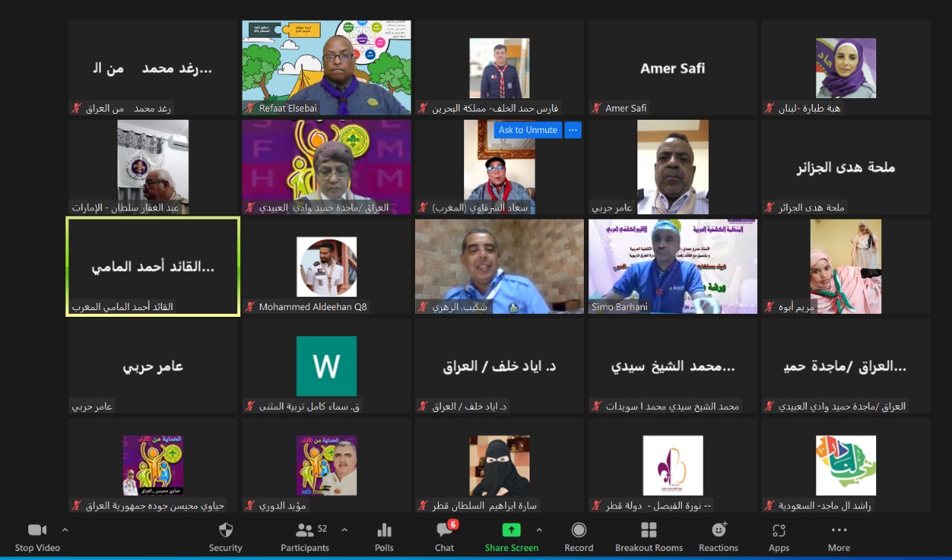This screenshot has height=560, width=952.
Task: Open the Polls panel icon
Action: click(384, 530)
